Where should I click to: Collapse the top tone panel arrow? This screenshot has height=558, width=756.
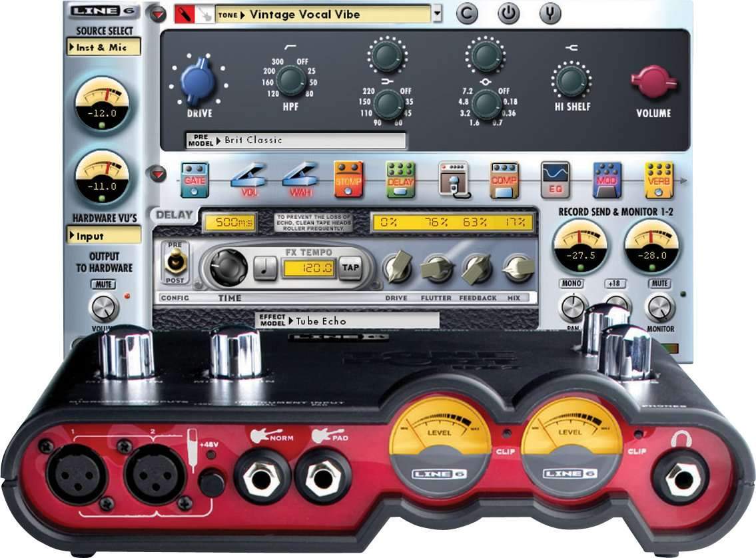point(157,14)
